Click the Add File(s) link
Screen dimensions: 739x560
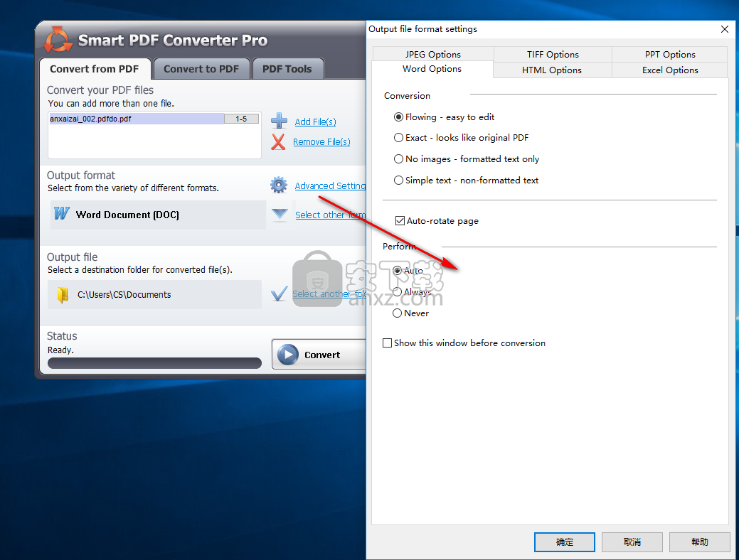pos(315,122)
